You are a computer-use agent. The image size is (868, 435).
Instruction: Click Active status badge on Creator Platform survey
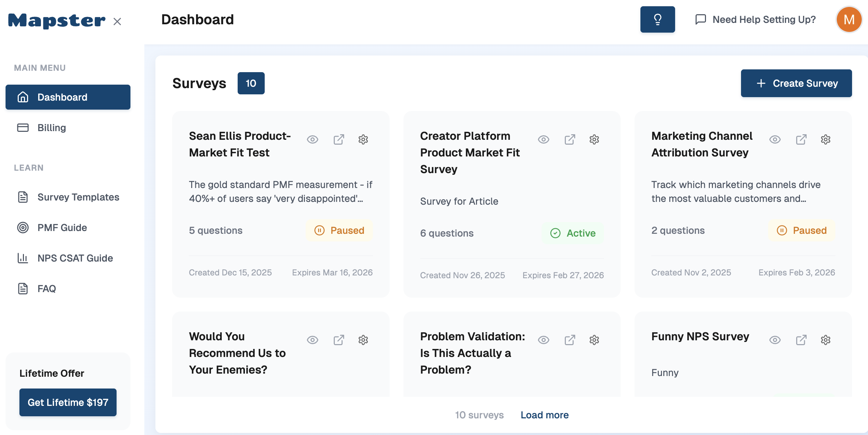coord(573,233)
